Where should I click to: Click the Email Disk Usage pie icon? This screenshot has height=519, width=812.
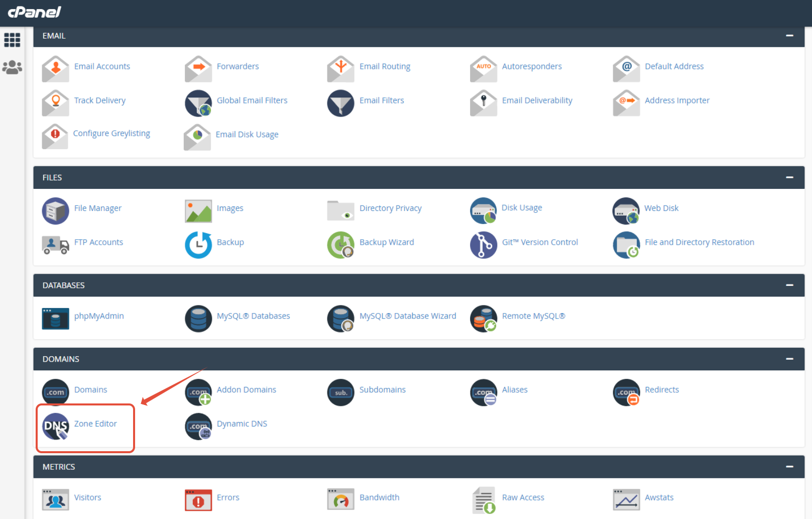pos(197,137)
